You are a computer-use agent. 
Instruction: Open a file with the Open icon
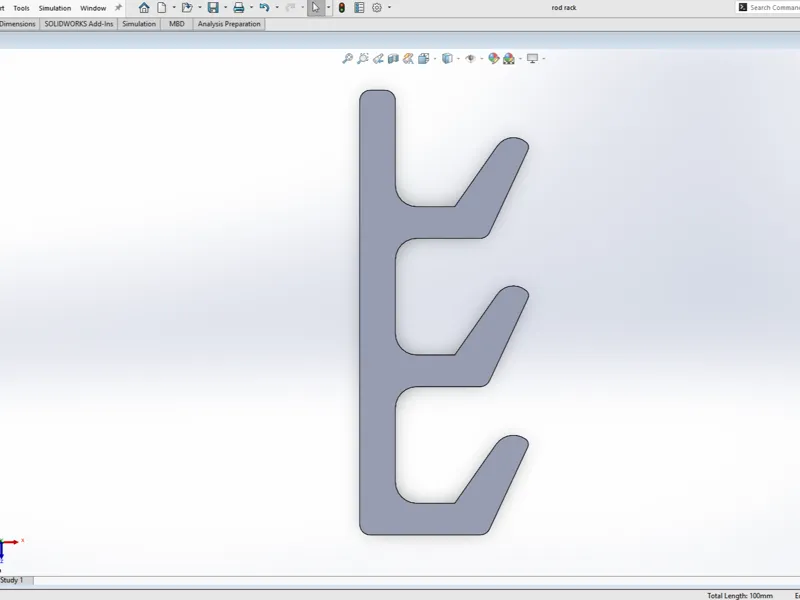187,8
